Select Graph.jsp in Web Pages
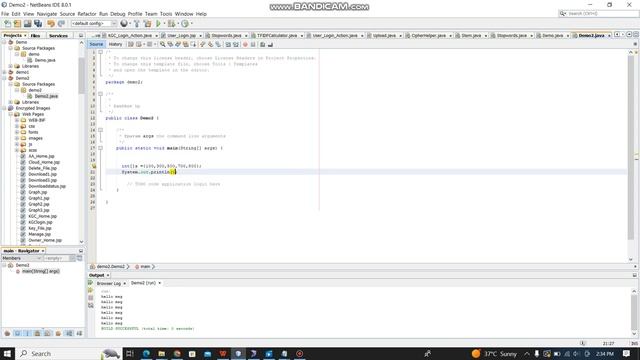640x360 pixels. coord(38,192)
